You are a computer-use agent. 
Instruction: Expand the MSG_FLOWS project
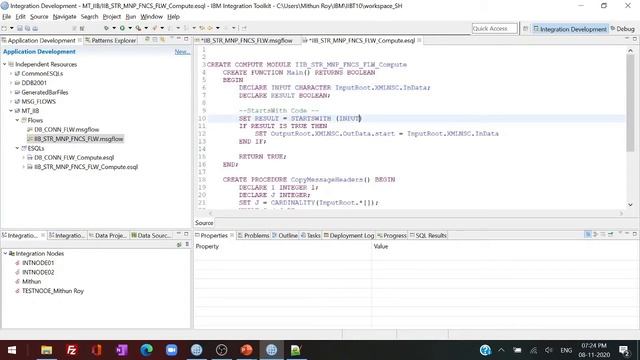click(x=11, y=102)
